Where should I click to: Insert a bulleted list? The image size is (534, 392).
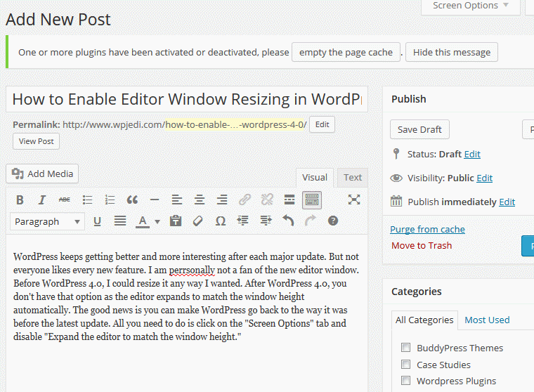pos(87,200)
